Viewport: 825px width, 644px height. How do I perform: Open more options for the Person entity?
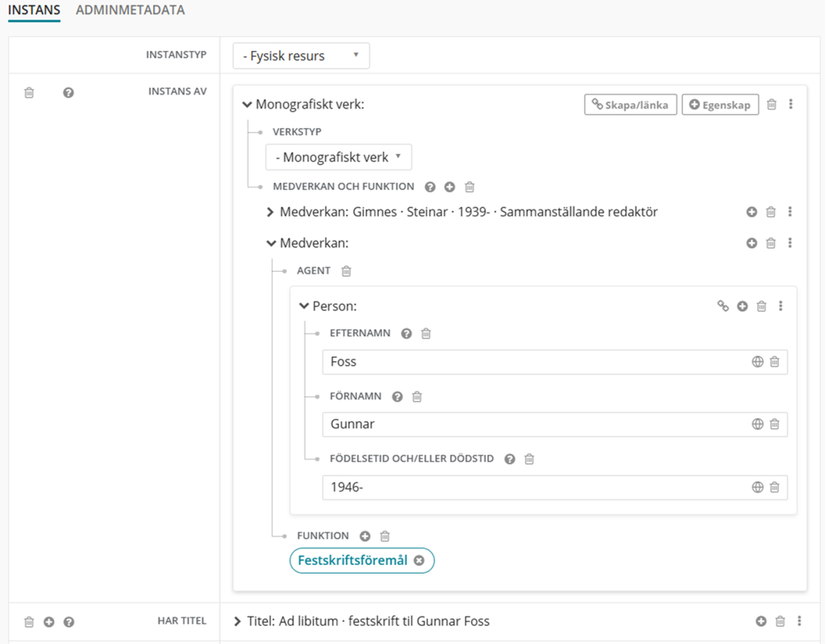click(x=780, y=306)
